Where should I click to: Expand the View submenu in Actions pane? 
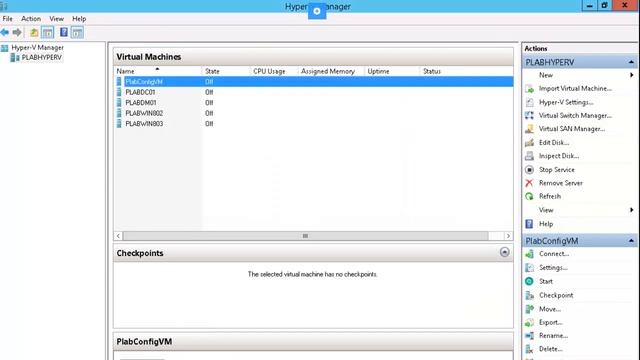coord(631,210)
